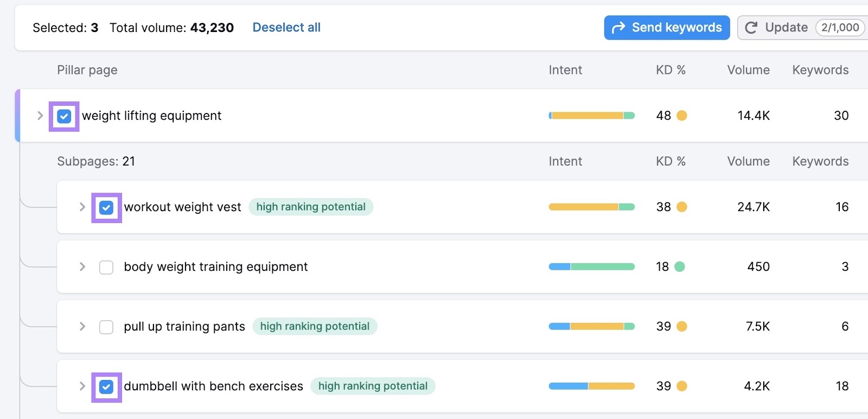Click the green KD dot for body weight training
The height and width of the screenshot is (419, 868).
pyautogui.click(x=679, y=266)
